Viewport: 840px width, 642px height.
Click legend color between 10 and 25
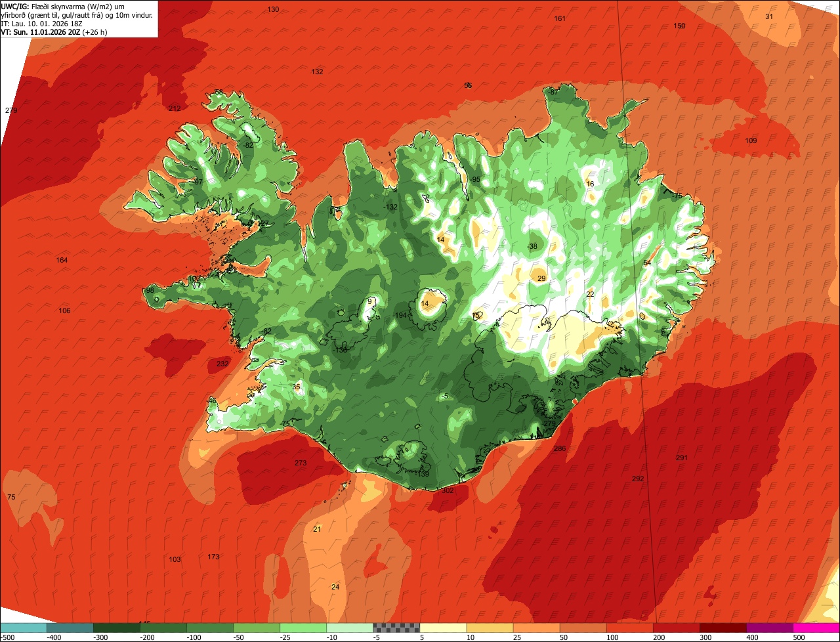tap(490, 628)
